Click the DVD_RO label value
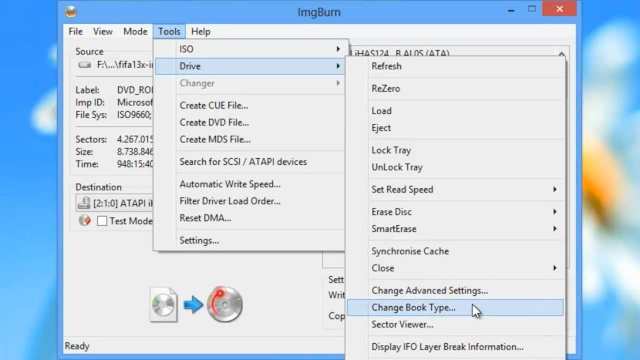This screenshot has height=360, width=640. coord(135,90)
